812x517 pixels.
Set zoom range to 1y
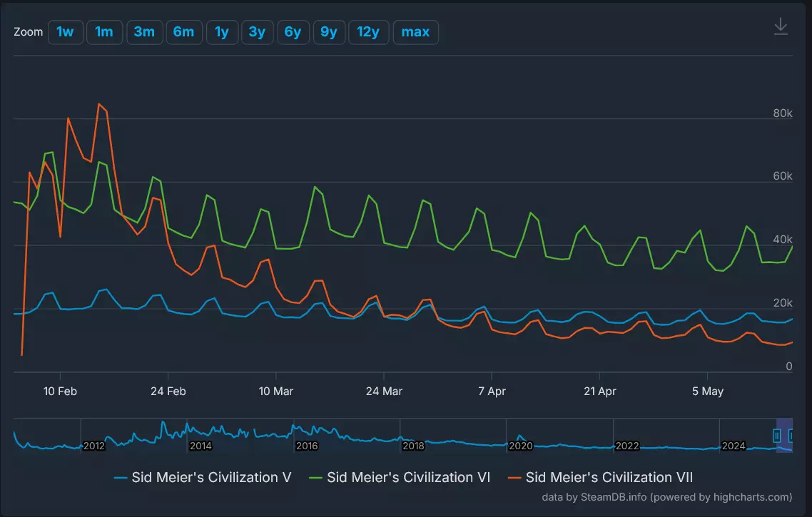pyautogui.click(x=222, y=32)
